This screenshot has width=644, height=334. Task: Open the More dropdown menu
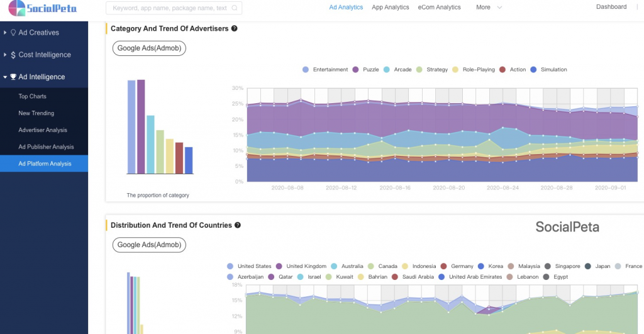point(483,8)
